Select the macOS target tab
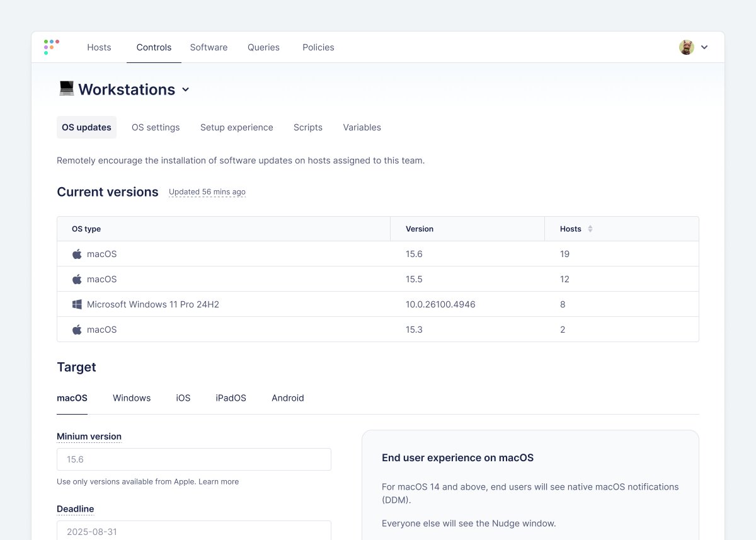The width and height of the screenshot is (756, 540). (72, 398)
